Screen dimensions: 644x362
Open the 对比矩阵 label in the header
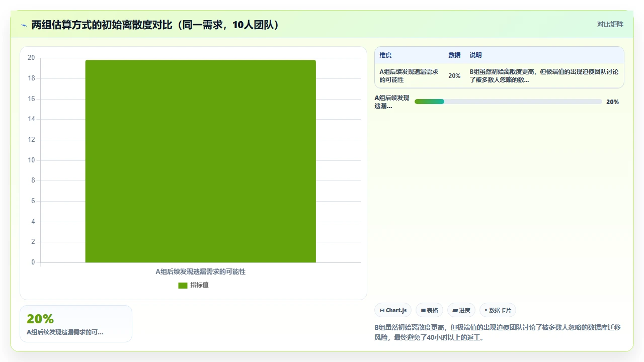[x=610, y=25]
